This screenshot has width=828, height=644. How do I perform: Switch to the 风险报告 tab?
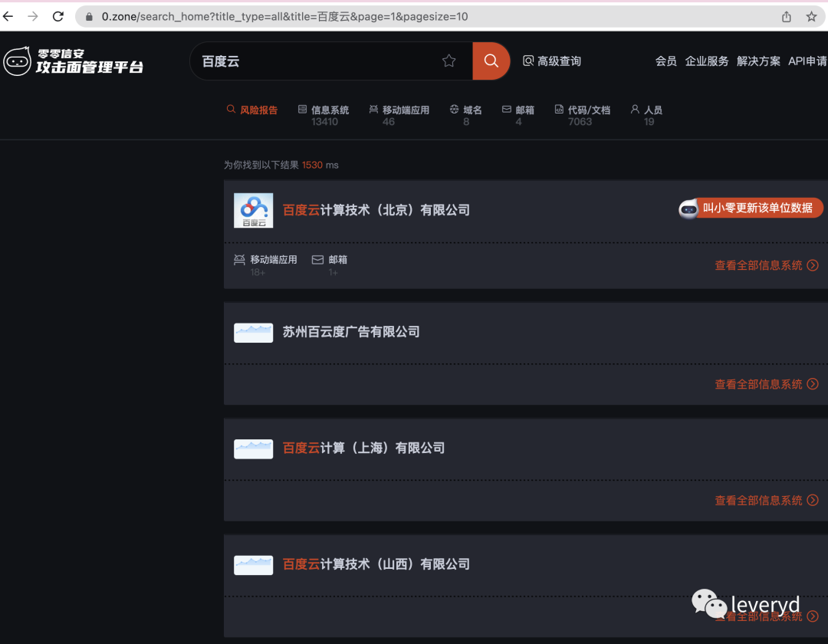pos(252,110)
